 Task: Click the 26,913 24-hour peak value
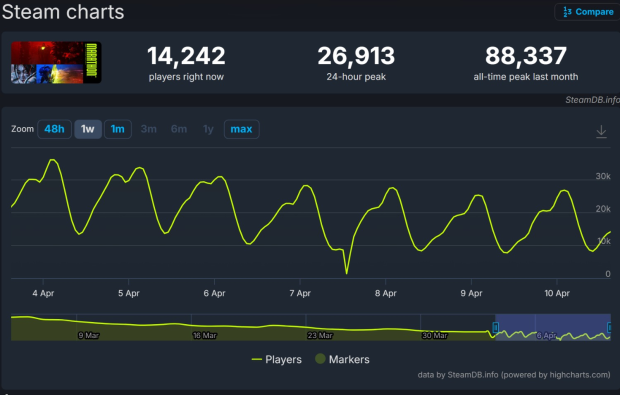pyautogui.click(x=356, y=56)
